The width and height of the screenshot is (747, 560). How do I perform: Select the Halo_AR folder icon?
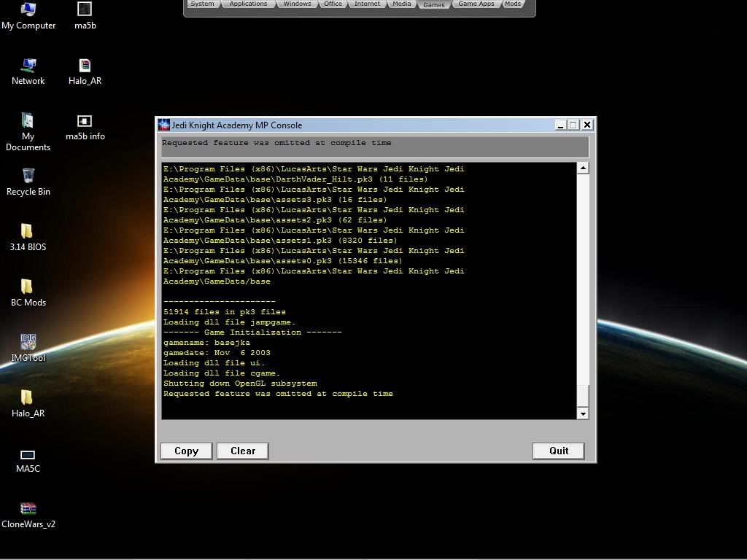click(28, 404)
